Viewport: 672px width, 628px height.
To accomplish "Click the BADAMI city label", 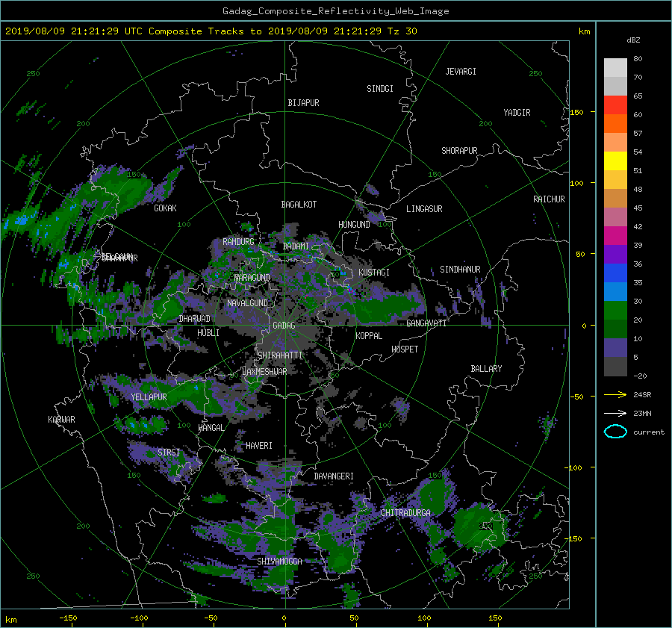I will pos(296,246).
